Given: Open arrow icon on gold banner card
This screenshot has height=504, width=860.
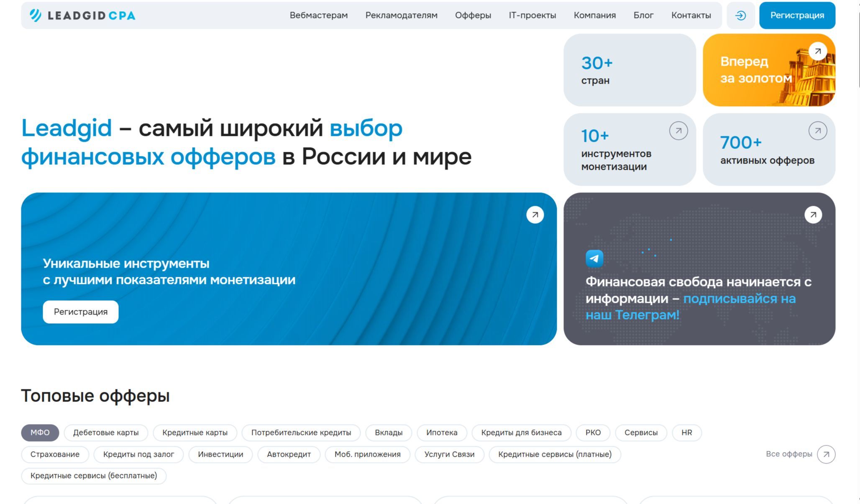Looking at the screenshot, I should [x=817, y=51].
